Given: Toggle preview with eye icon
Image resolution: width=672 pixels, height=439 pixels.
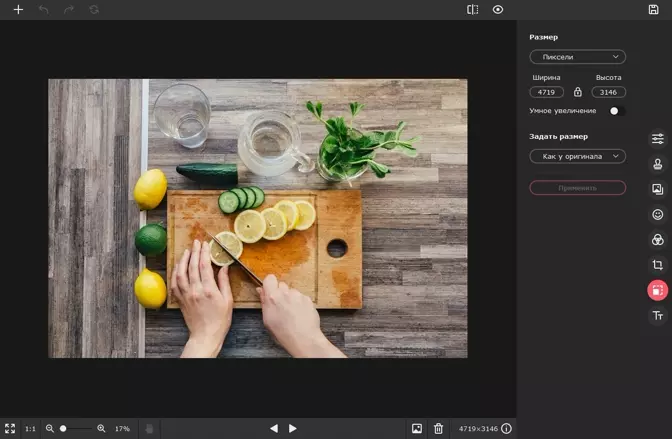Looking at the screenshot, I should 498,9.
